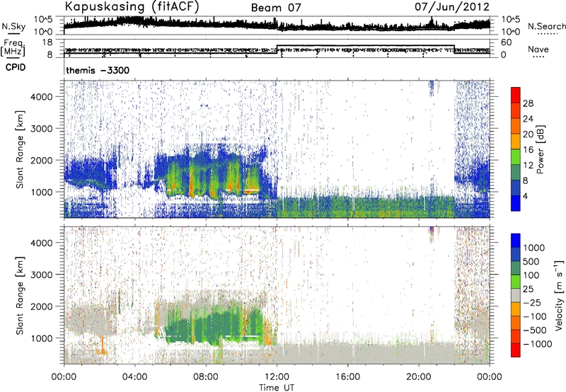This screenshot has height=392, width=566.
Task: Pick the Power colorbar segment between 4 and 8
Action: [516, 188]
